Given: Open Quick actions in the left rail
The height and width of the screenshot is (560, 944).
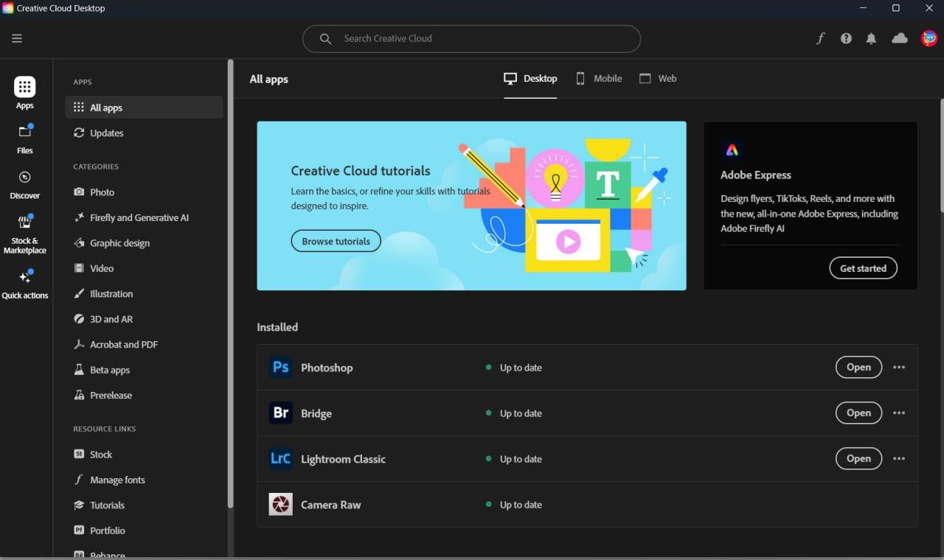Looking at the screenshot, I should [25, 284].
